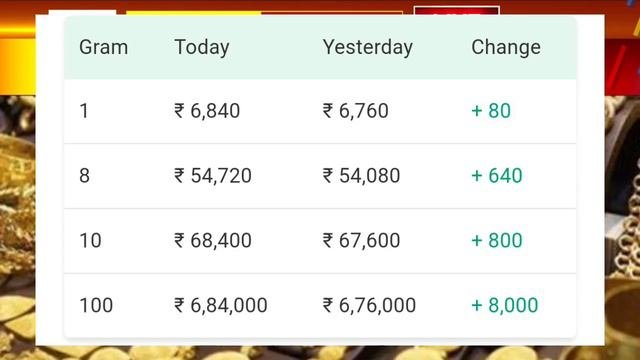Select the 8 gram row label
Viewport: 640px width, 360px height.
click(84, 176)
